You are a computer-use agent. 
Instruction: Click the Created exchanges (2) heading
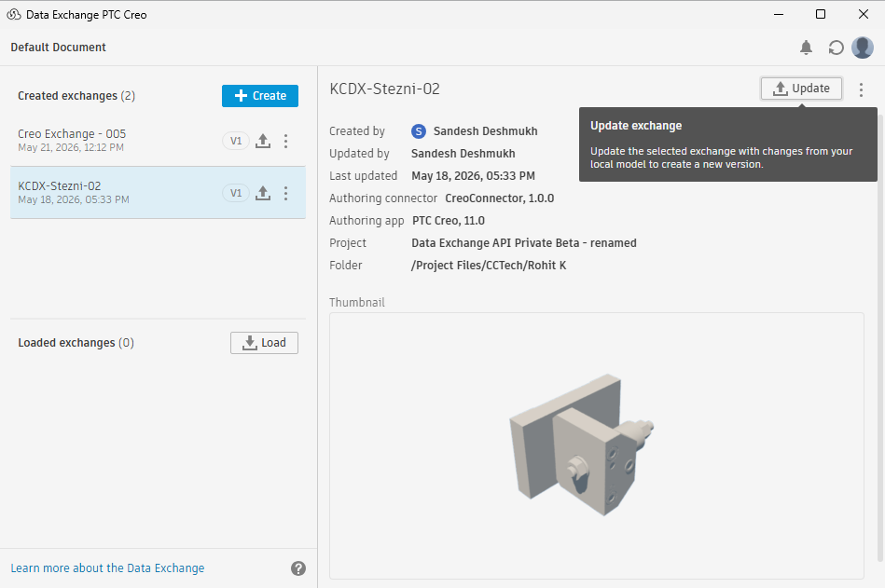pyautogui.click(x=76, y=96)
